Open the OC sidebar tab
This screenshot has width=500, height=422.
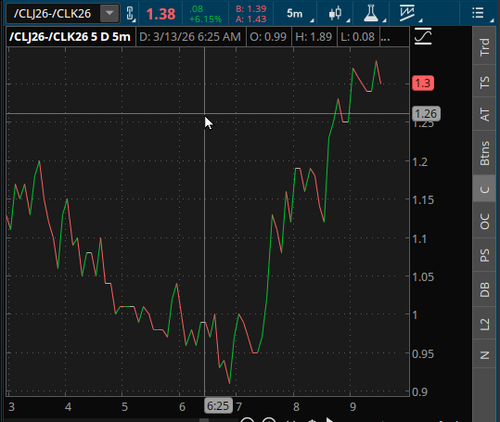(484, 221)
